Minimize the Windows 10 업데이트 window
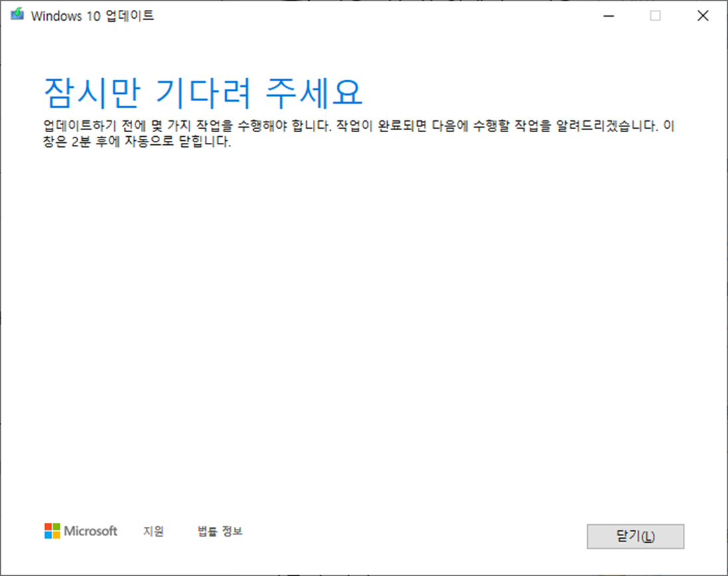 (x=608, y=16)
